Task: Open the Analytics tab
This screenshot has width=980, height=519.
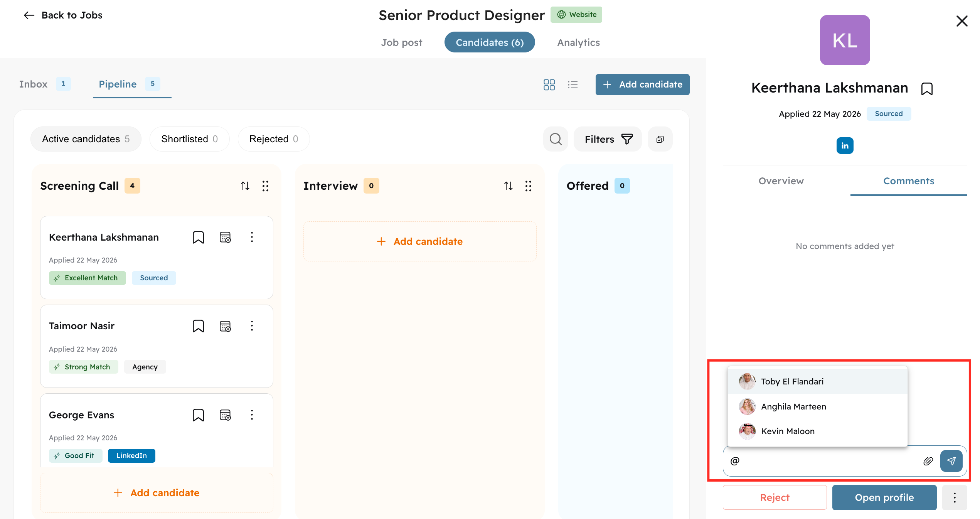Action: pos(578,42)
